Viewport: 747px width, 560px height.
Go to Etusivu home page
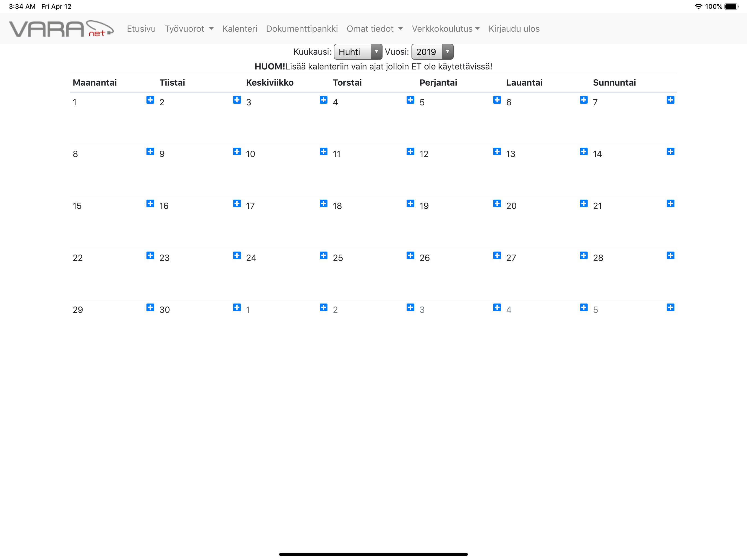[x=141, y=29]
